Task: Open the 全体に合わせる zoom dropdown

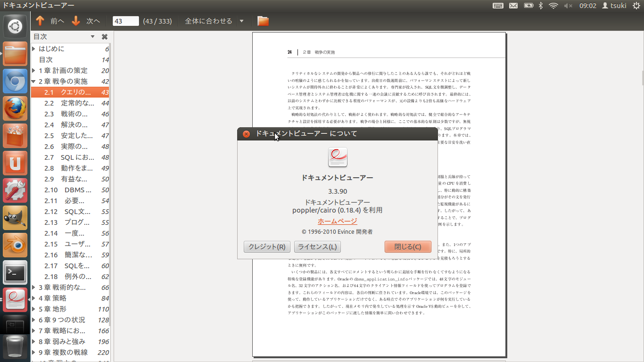Action: pyautogui.click(x=242, y=21)
